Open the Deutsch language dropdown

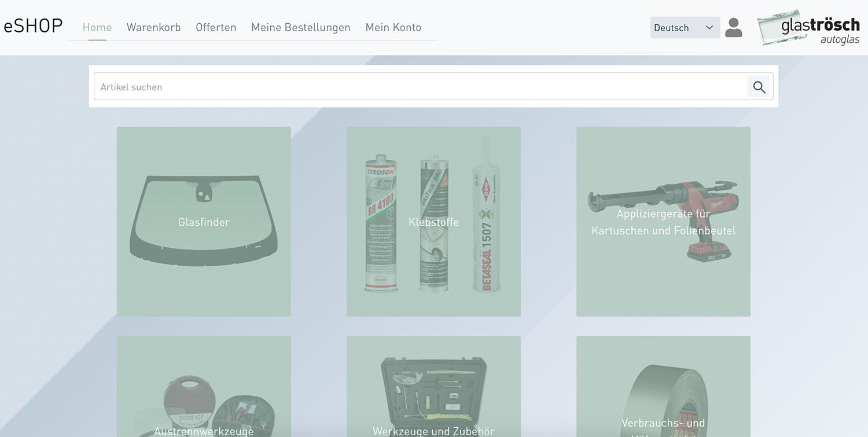point(685,27)
